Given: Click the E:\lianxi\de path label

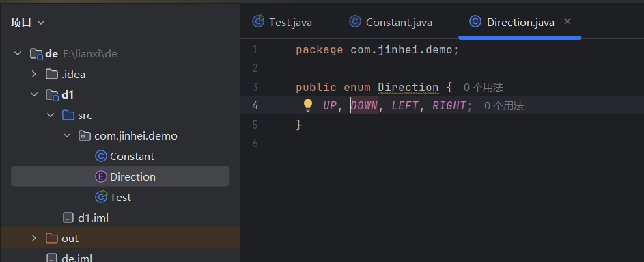Looking at the screenshot, I should tap(90, 54).
